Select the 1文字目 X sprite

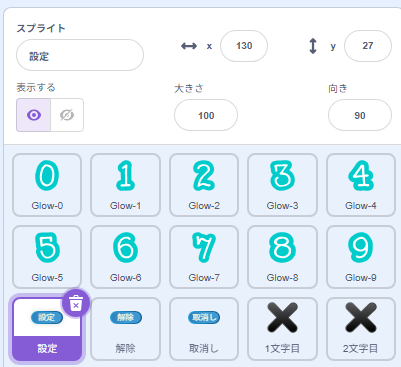click(282, 329)
